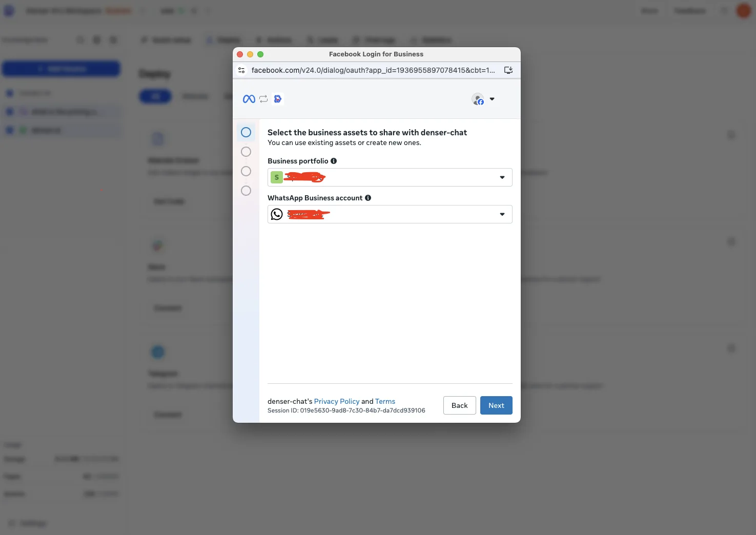Select the fourth step circle in wizard

[x=246, y=191]
